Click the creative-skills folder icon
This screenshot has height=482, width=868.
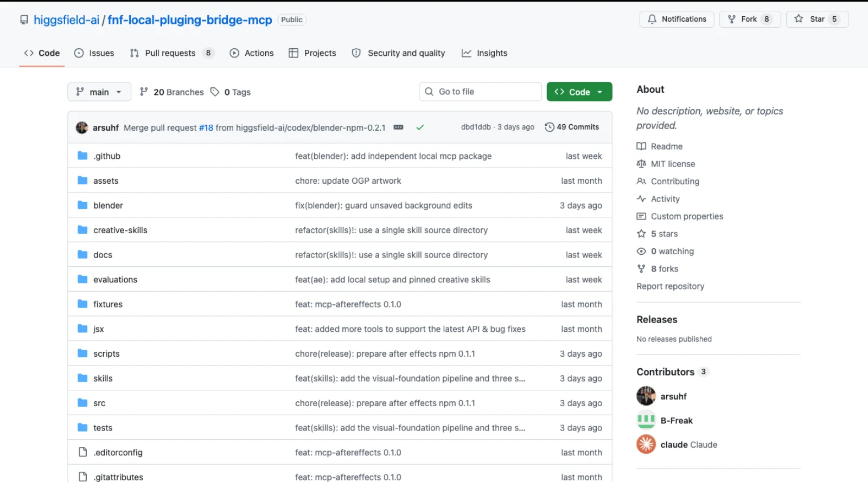coord(82,230)
